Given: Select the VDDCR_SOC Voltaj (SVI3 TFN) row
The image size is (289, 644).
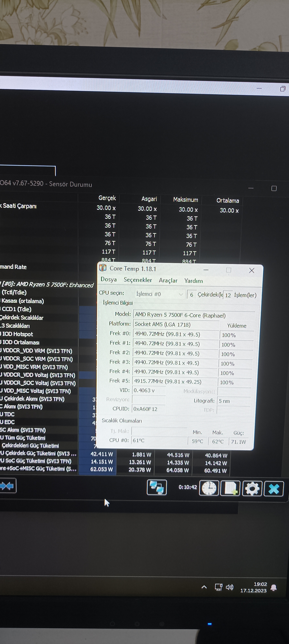Looking at the screenshot, I should [38, 383].
